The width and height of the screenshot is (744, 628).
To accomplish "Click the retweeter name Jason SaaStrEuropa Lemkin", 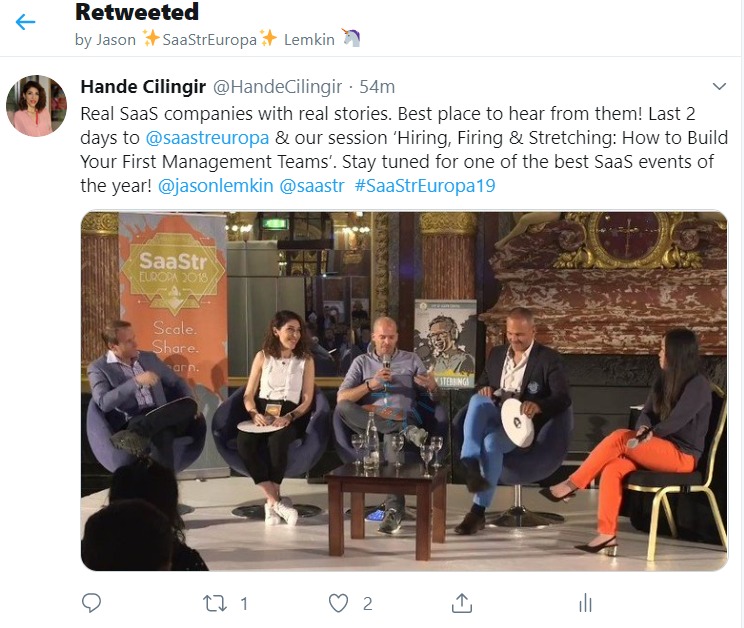I will 215,40.
